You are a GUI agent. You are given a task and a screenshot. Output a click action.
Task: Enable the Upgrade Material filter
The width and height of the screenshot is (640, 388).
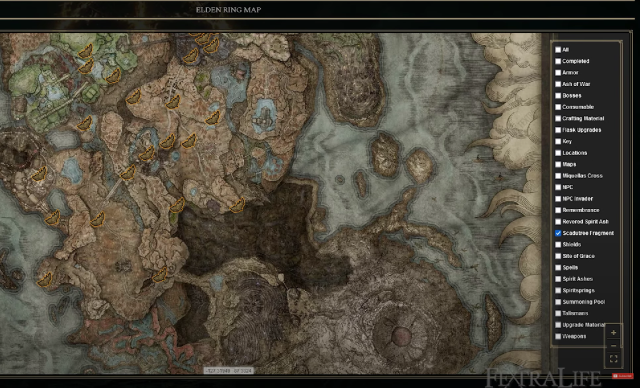click(558, 325)
